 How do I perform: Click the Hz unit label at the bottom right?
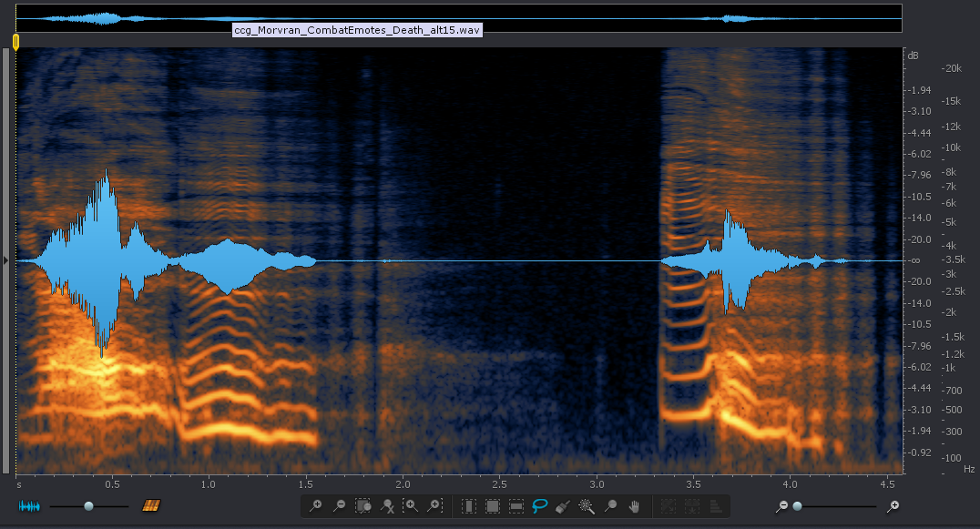[x=969, y=469]
